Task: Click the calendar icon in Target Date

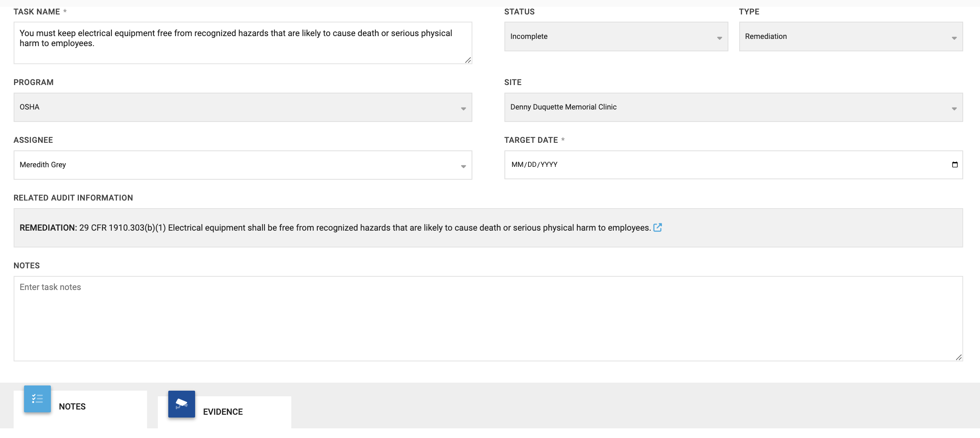Action: pos(954,164)
